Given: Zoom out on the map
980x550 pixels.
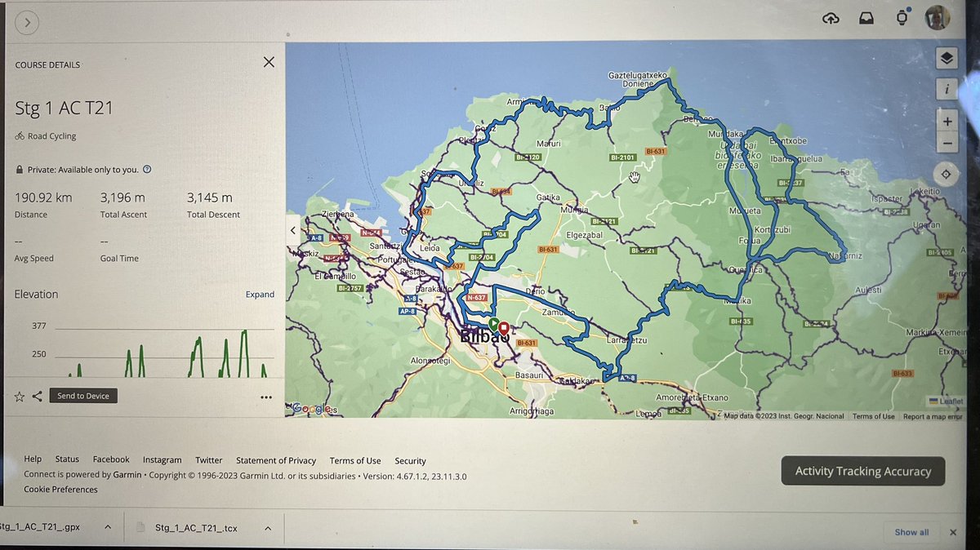Looking at the screenshot, I should [x=947, y=143].
